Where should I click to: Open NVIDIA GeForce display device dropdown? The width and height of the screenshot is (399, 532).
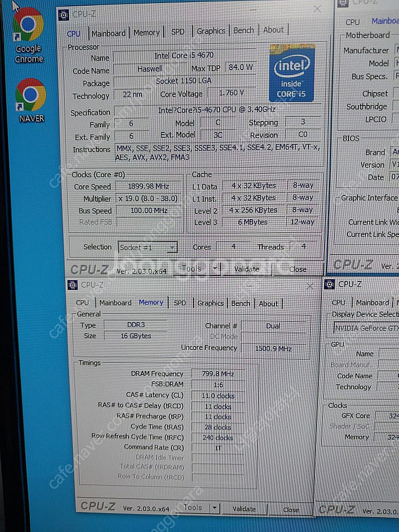[367, 328]
